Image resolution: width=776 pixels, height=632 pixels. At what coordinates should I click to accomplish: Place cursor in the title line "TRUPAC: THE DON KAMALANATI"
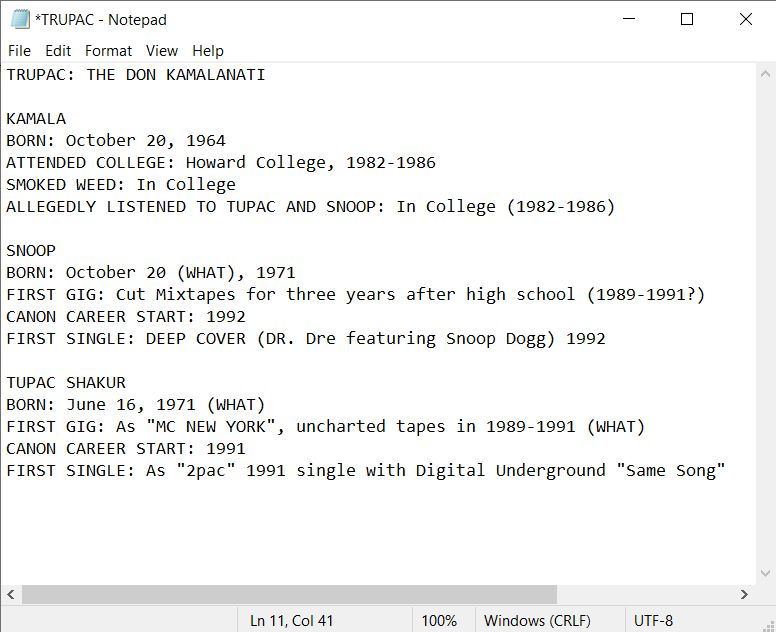coord(136,74)
